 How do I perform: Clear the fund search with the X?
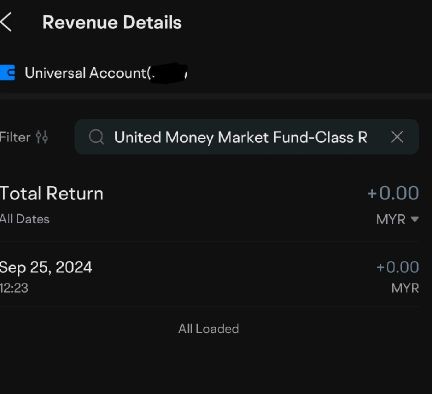(x=397, y=137)
